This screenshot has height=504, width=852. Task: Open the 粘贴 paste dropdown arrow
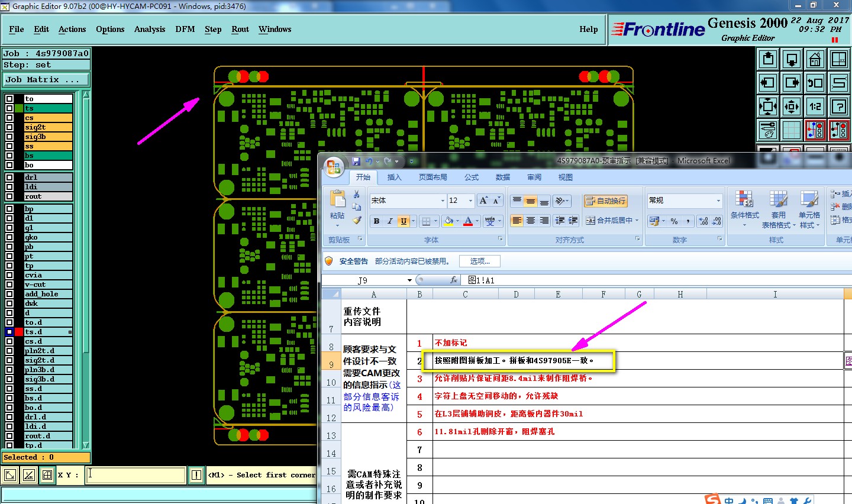[x=338, y=225]
